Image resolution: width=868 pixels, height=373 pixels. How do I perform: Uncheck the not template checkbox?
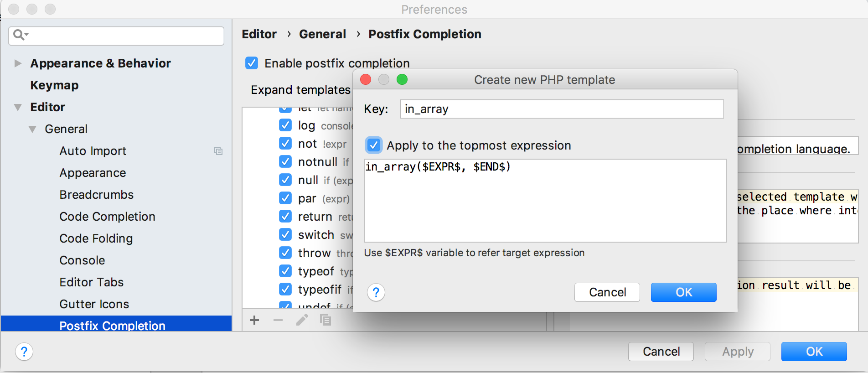(285, 143)
